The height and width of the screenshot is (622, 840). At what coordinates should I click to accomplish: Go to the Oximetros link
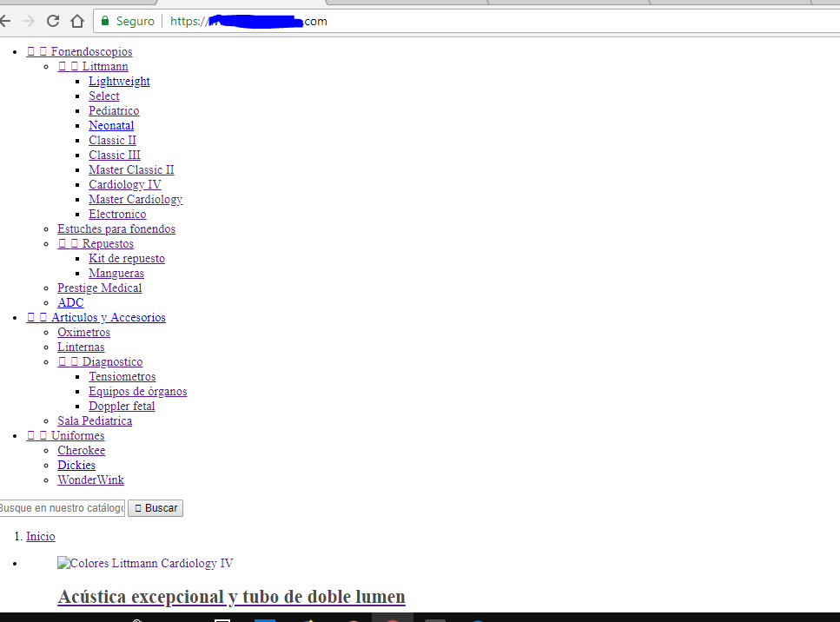click(84, 332)
